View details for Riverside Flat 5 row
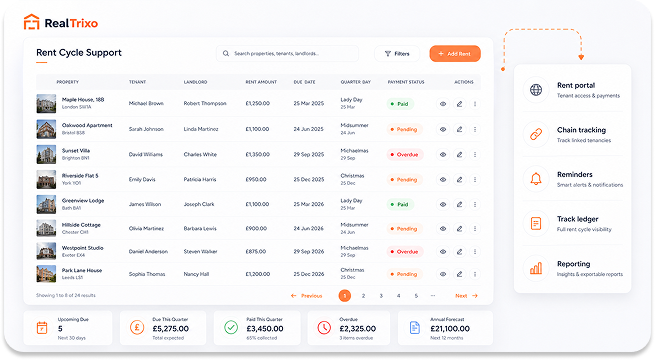This screenshot has width=655, height=360. [443, 180]
